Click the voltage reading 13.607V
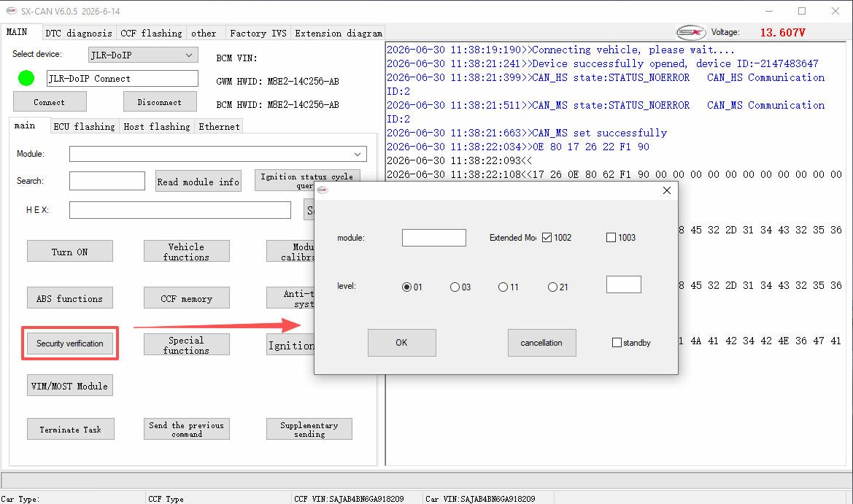 (782, 33)
